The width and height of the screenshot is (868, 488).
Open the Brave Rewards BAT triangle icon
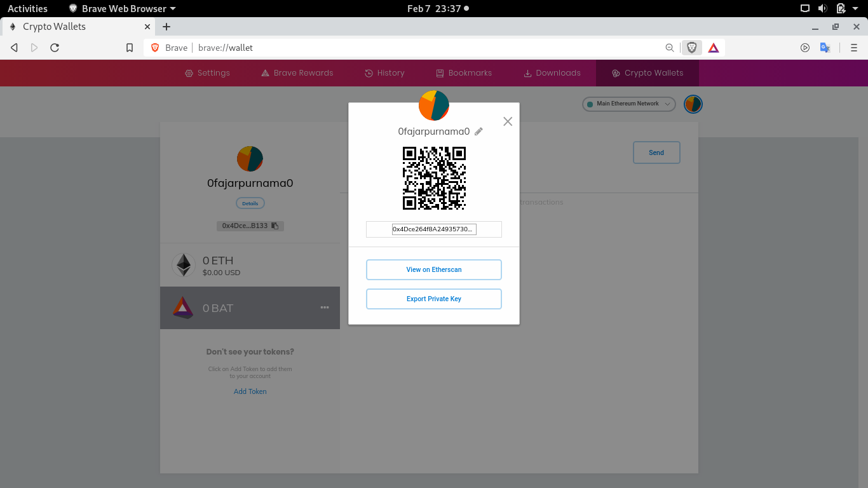(x=714, y=48)
